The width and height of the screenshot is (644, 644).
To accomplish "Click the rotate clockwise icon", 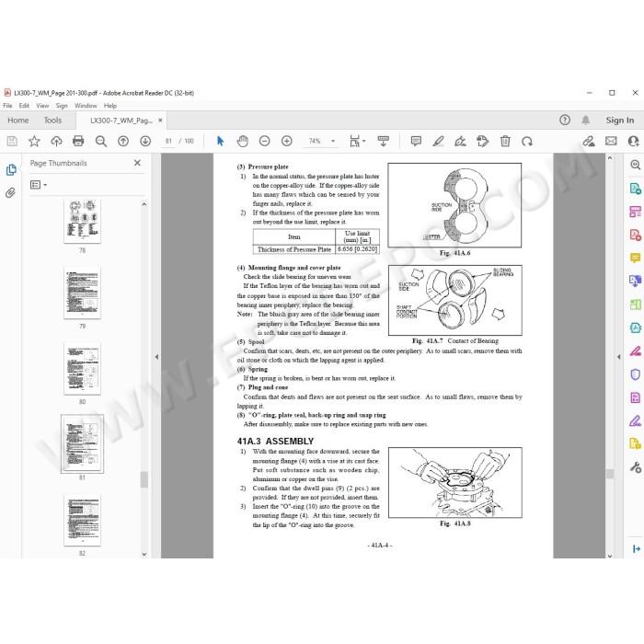I will [527, 142].
